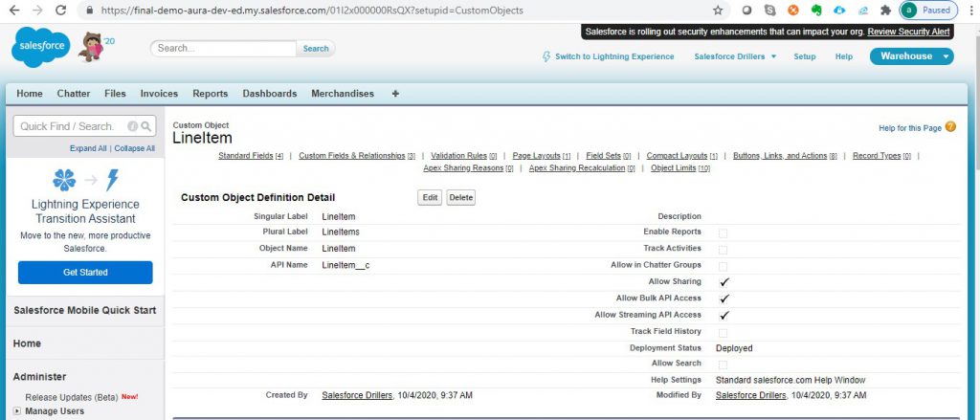Image resolution: width=980 pixels, height=420 pixels.
Task: Click the Track Field History checkbox
Action: pos(724,332)
